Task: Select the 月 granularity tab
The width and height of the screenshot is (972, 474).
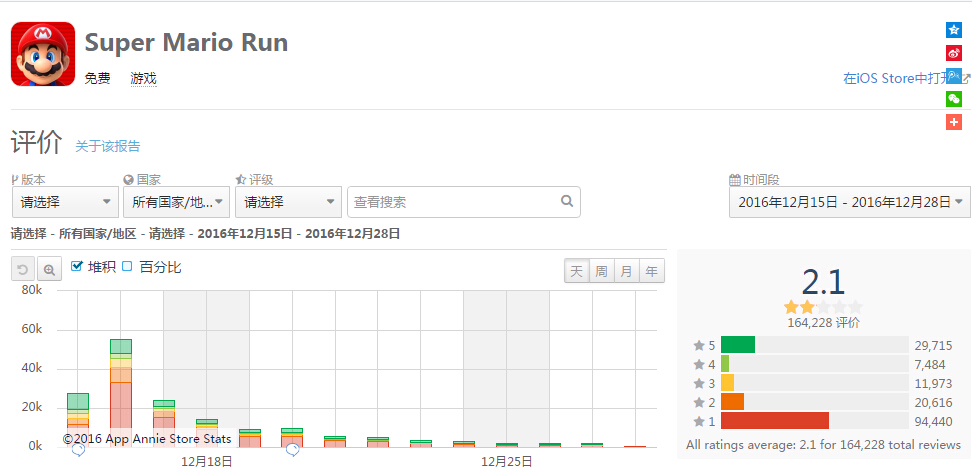Action: [x=626, y=271]
